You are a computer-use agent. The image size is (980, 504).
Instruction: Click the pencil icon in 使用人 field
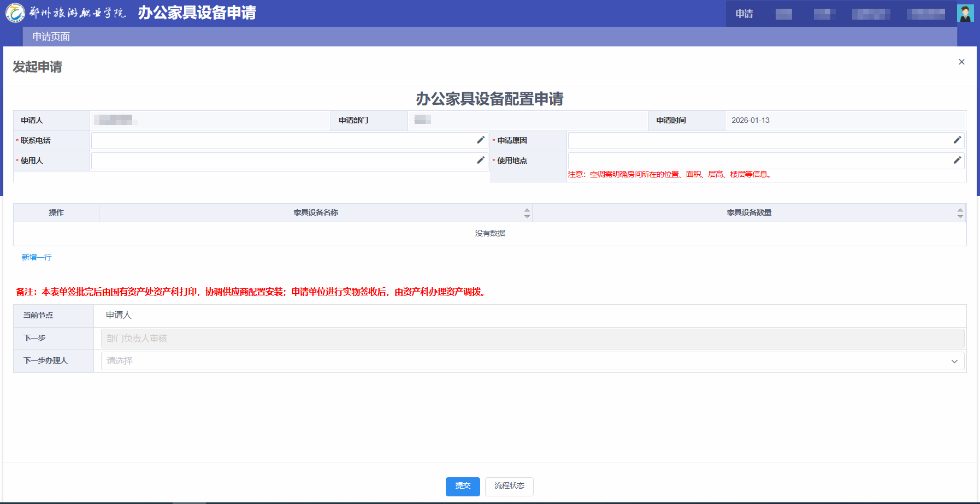pos(480,161)
